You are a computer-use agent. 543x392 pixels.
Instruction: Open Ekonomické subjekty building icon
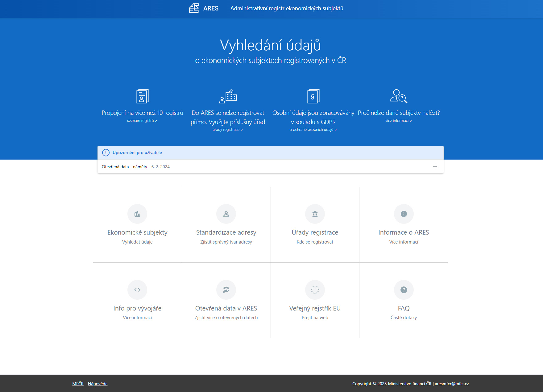click(137, 214)
